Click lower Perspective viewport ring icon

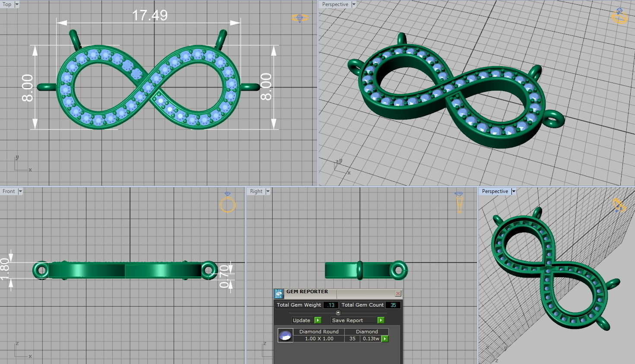619,205
